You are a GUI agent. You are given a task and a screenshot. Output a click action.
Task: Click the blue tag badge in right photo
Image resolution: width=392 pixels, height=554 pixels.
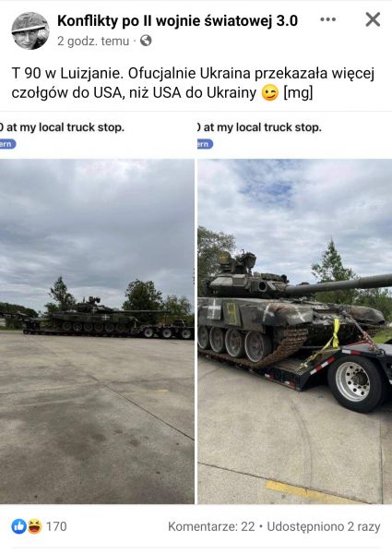205,144
